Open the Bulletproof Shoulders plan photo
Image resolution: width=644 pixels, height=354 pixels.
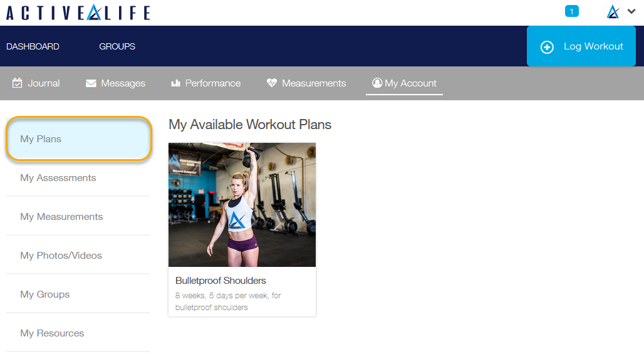tap(242, 205)
